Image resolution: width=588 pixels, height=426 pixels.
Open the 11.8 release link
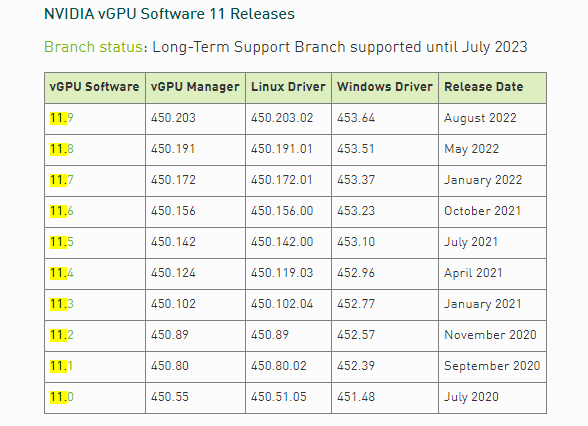pyautogui.click(x=62, y=149)
